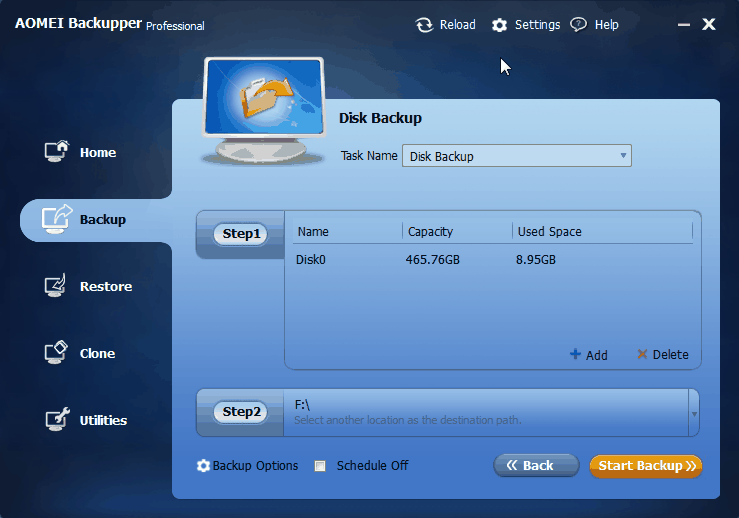This screenshot has width=739, height=518.
Task: Click the Reload circular arrows icon
Action: click(x=424, y=25)
